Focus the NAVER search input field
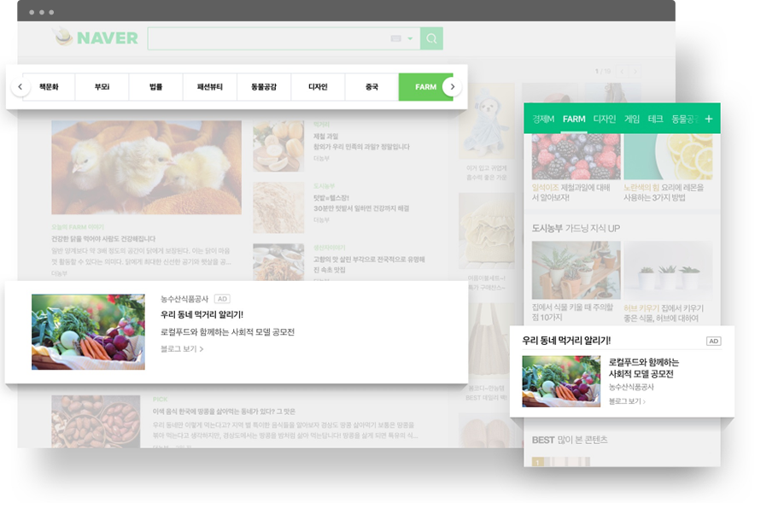 tap(284, 38)
